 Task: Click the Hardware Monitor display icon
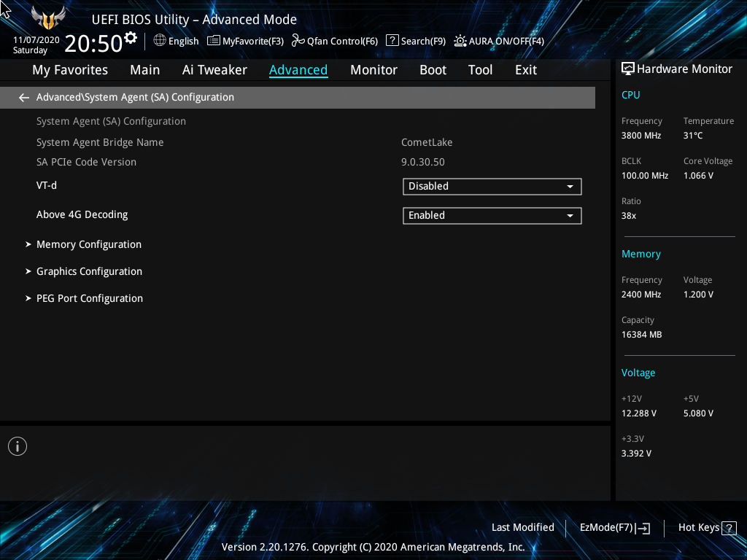pos(628,69)
